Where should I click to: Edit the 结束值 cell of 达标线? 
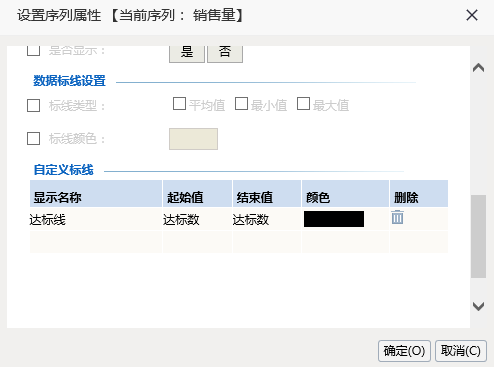(267, 220)
